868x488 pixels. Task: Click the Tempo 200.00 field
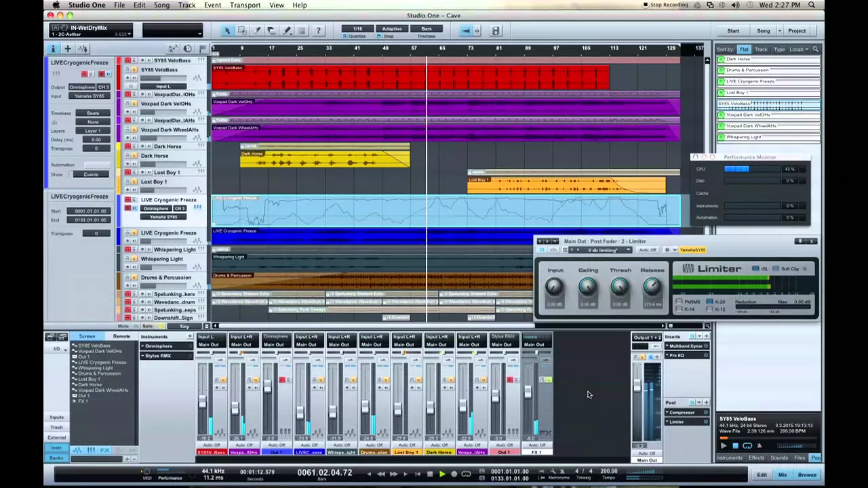[608, 471]
